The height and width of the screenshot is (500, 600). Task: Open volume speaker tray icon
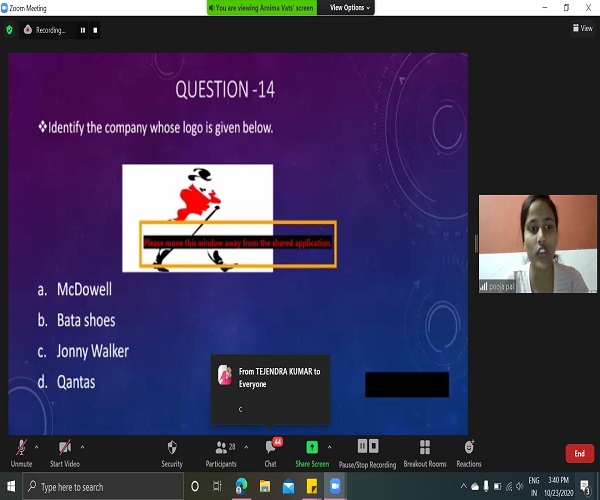[519, 486]
